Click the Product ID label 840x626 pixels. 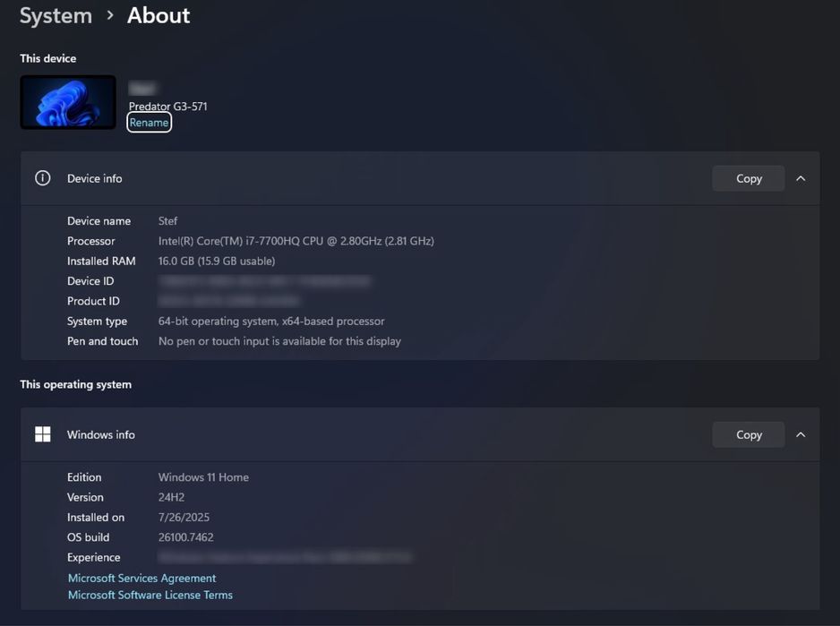pyautogui.click(x=93, y=301)
